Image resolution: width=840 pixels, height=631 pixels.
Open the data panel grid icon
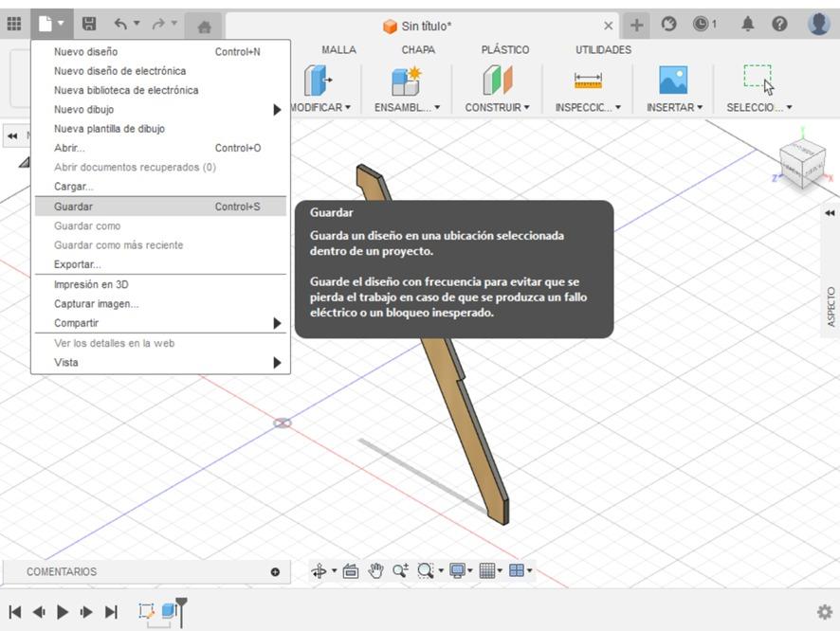[14, 24]
